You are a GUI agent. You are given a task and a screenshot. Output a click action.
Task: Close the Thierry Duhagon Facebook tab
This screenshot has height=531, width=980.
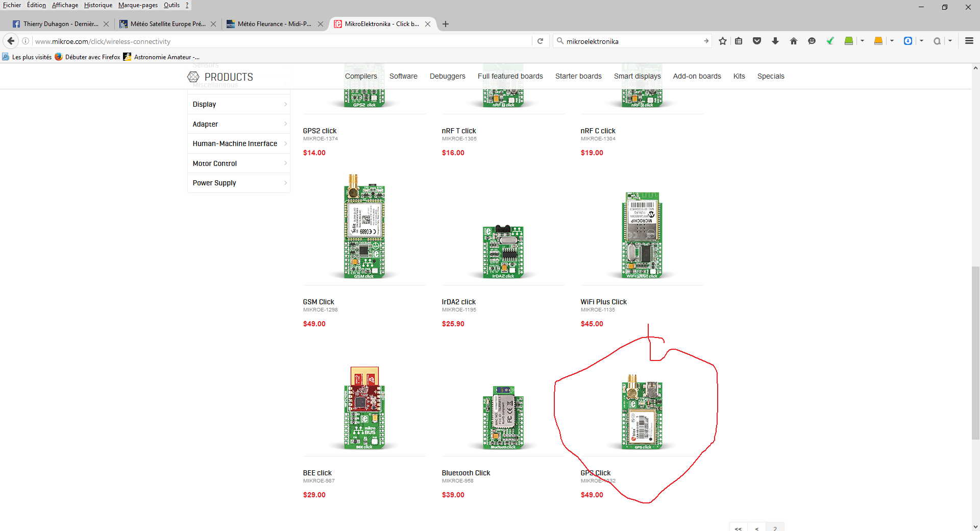click(106, 24)
